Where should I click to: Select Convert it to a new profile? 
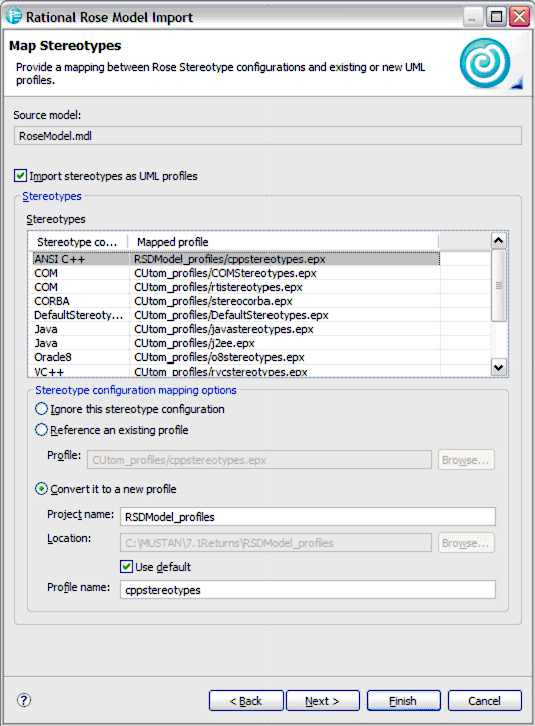[41, 488]
